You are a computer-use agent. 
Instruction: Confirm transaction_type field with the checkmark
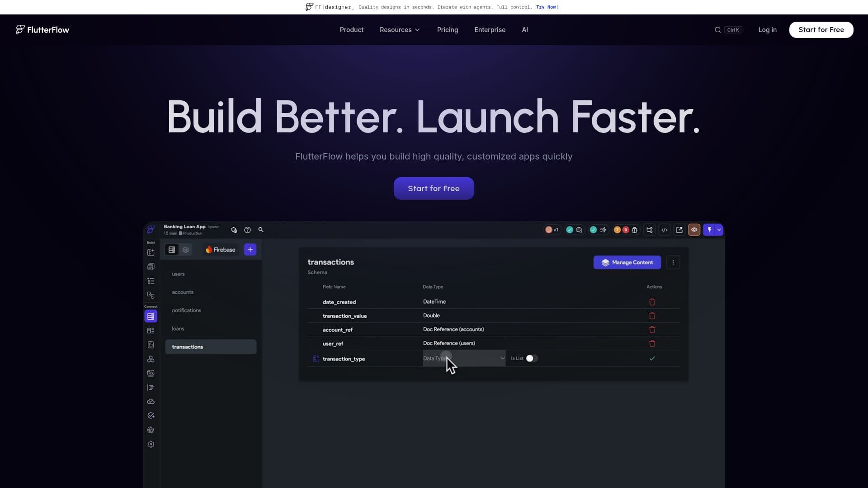(x=652, y=359)
